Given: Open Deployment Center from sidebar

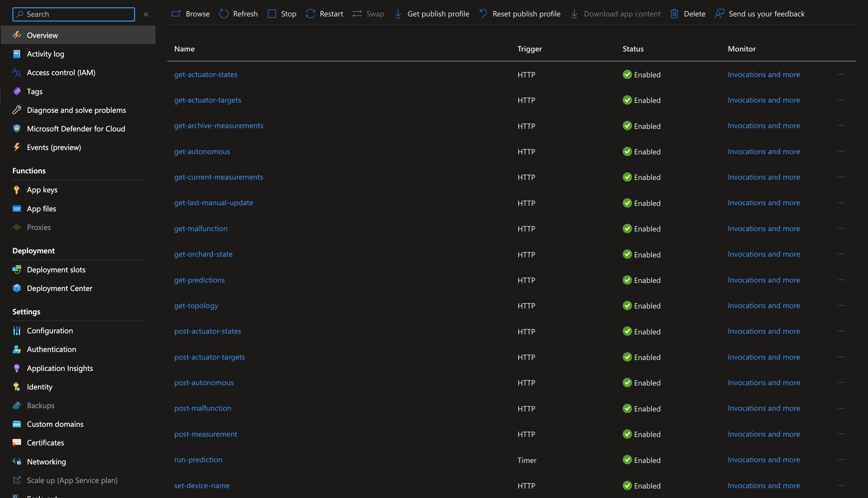Looking at the screenshot, I should coord(59,288).
